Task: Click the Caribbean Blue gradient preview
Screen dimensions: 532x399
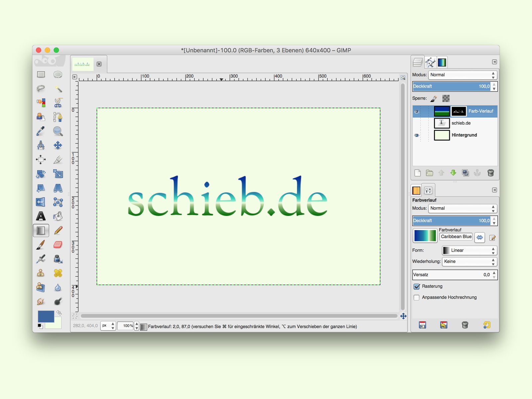Action: click(425, 236)
